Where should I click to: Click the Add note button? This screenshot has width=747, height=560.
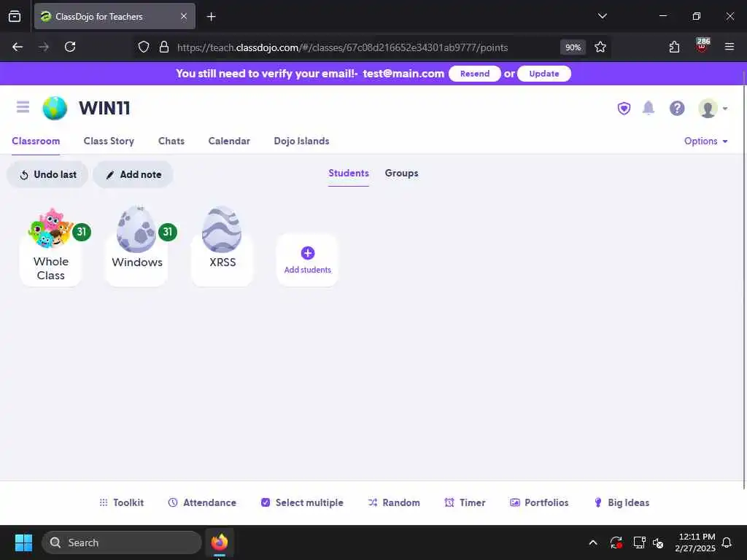(x=133, y=175)
